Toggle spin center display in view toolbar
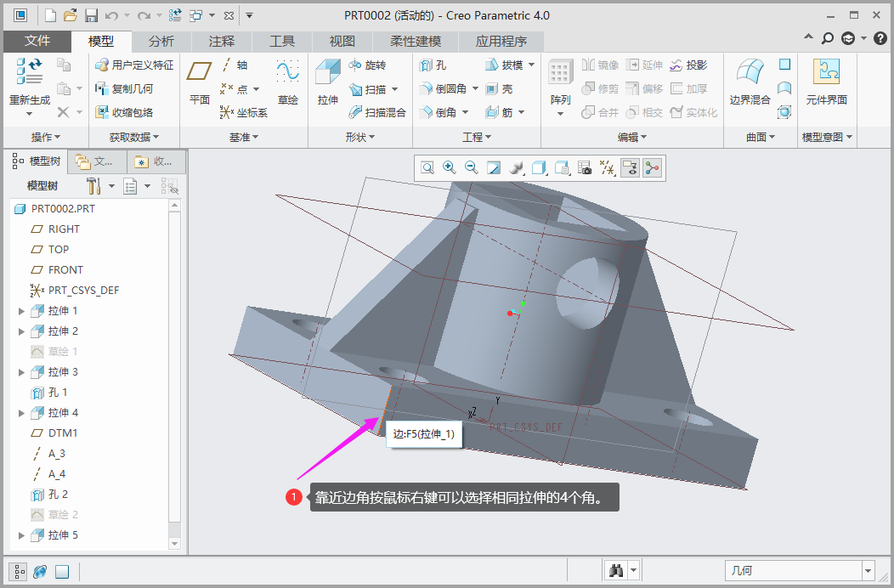The width and height of the screenshot is (894, 588). (652, 168)
